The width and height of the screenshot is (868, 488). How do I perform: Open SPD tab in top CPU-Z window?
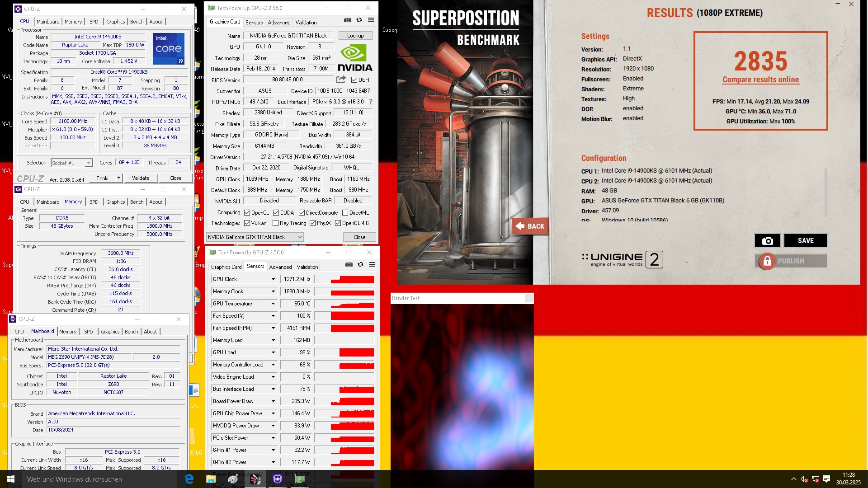point(94,22)
